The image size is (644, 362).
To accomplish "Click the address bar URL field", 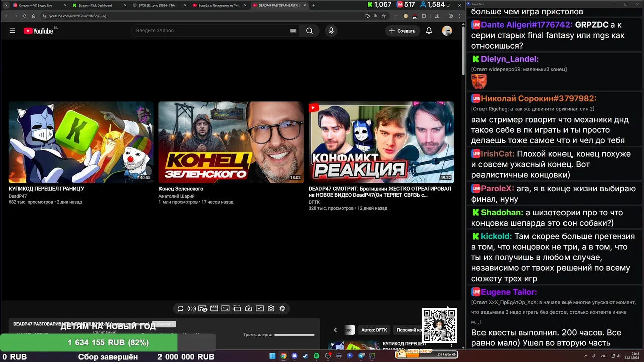I will 201,16.
